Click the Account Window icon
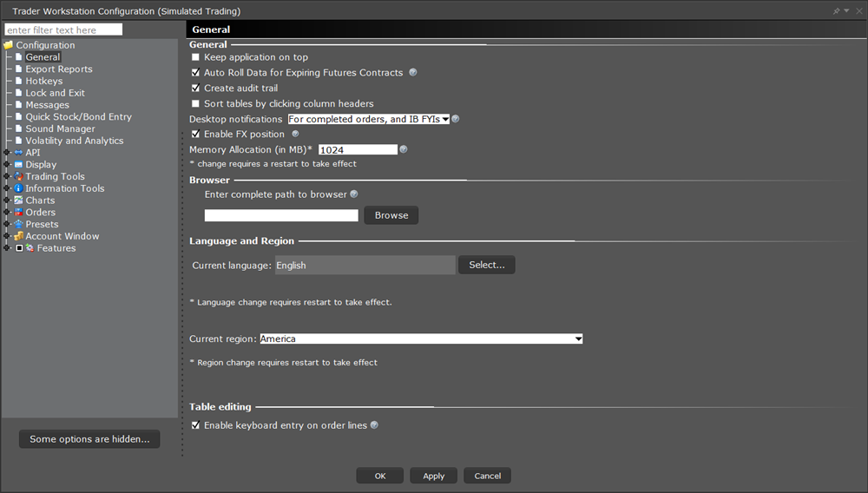This screenshot has width=868, height=493. [18, 236]
